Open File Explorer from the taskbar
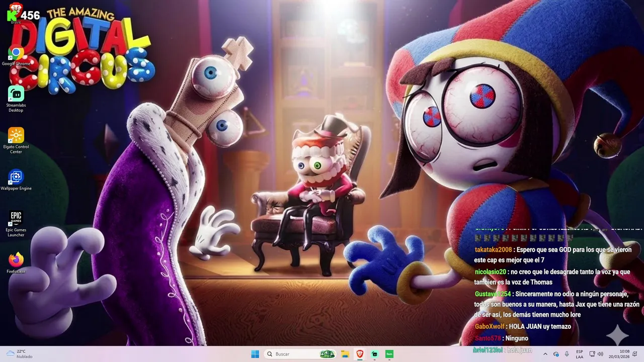 click(x=345, y=354)
